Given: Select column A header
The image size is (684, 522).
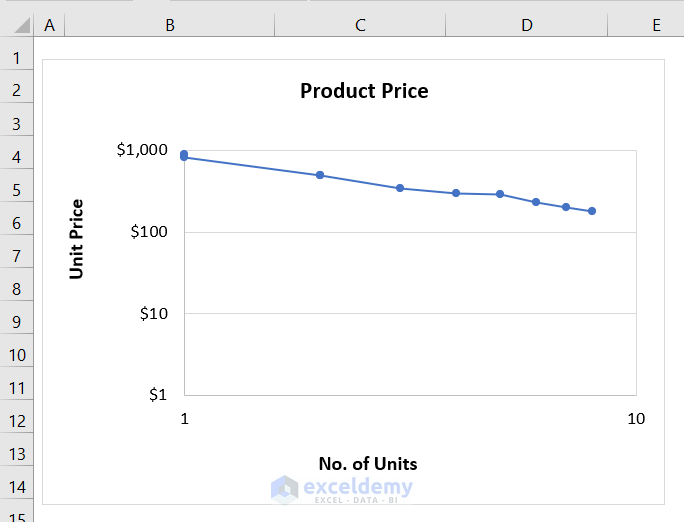Looking at the screenshot, I should click(49, 25).
